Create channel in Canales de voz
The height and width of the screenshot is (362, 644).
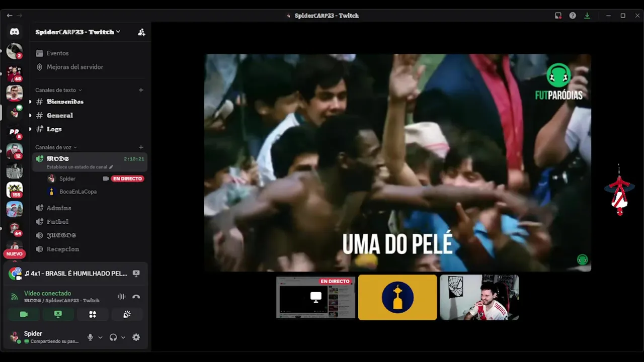coord(141,147)
